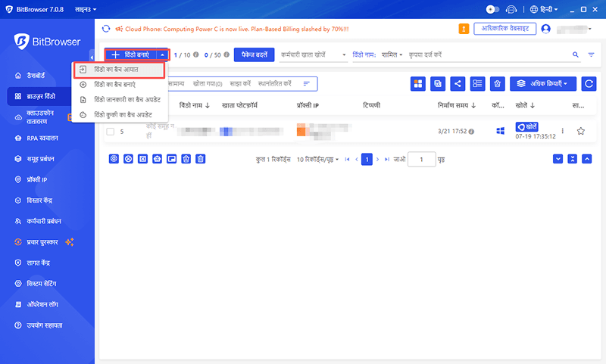Click the go-to page number input field
The image size is (606, 364).
[x=421, y=160]
